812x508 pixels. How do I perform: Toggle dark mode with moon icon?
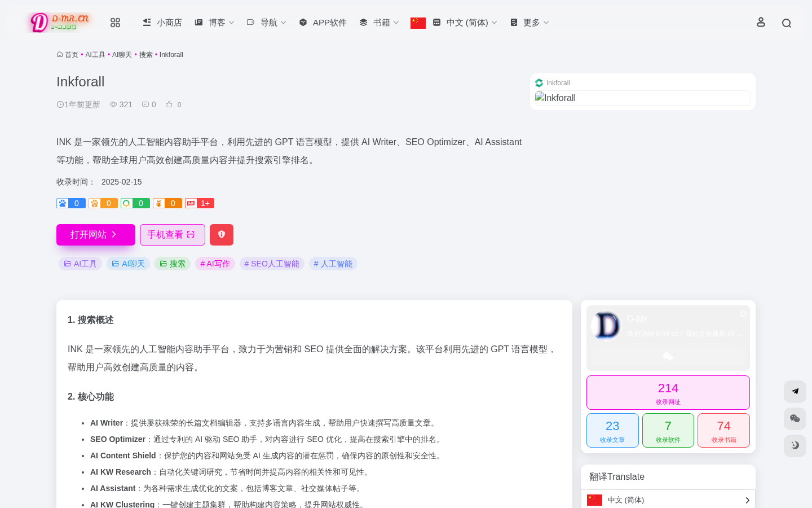pos(795,445)
